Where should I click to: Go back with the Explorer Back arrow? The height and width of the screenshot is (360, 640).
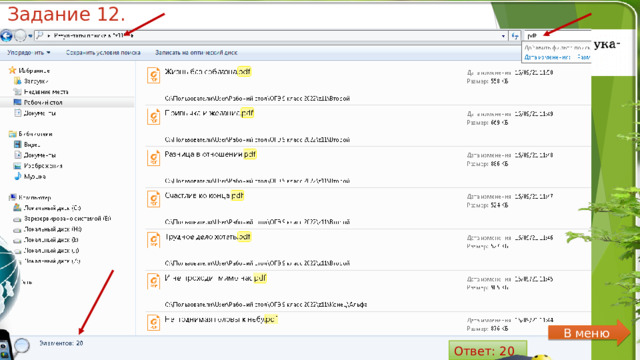coord(6,36)
